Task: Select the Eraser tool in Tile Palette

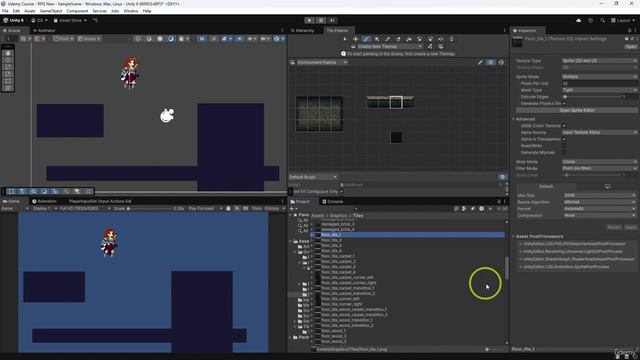Action: [398, 39]
